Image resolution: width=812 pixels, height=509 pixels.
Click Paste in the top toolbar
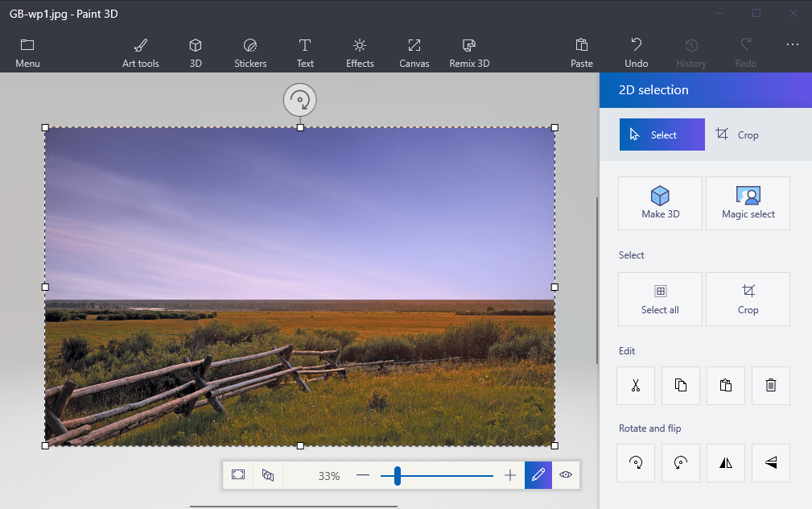(x=582, y=53)
